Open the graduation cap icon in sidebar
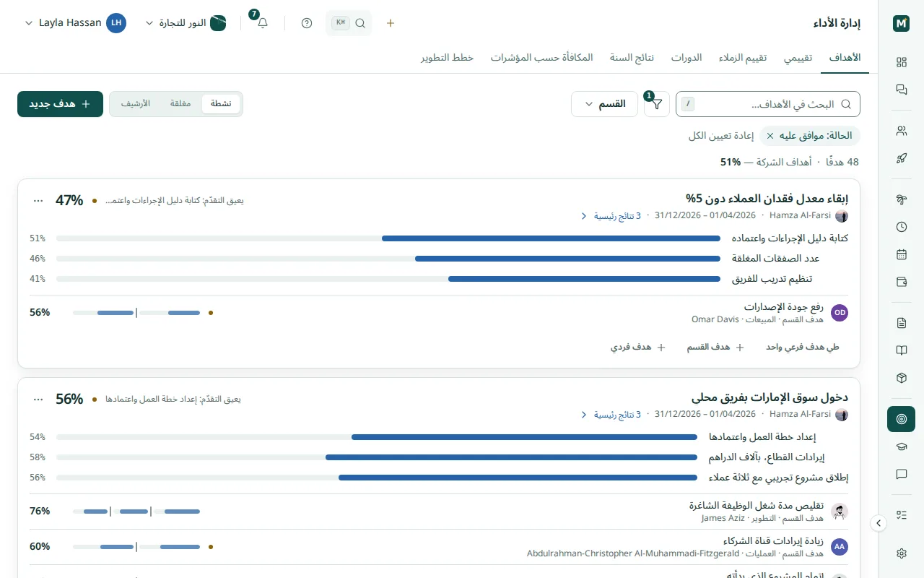This screenshot has height=578, width=924. click(x=901, y=447)
